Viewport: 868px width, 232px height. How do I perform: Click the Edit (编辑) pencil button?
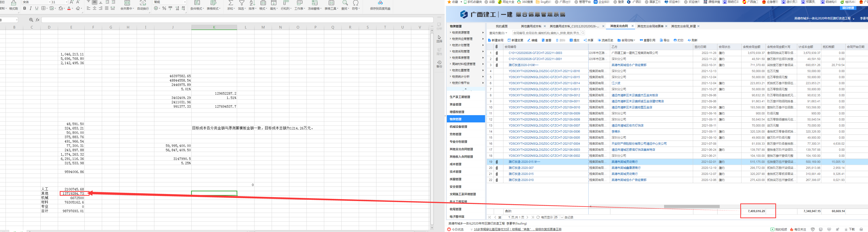pyautogui.click(x=532, y=40)
